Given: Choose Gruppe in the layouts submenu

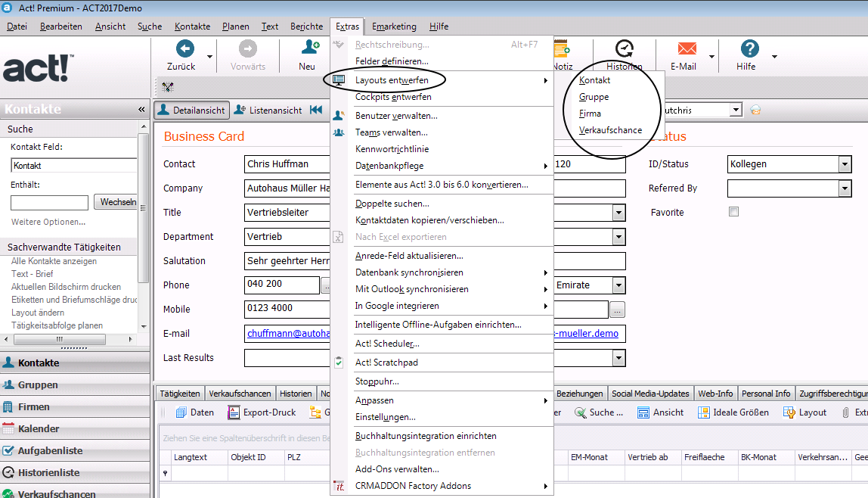Looking at the screenshot, I should [594, 96].
